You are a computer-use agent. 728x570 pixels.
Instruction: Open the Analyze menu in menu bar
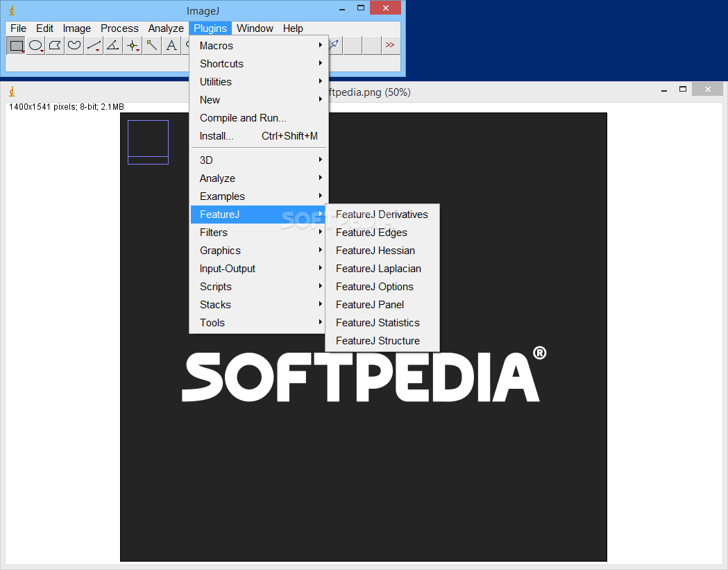tap(166, 28)
